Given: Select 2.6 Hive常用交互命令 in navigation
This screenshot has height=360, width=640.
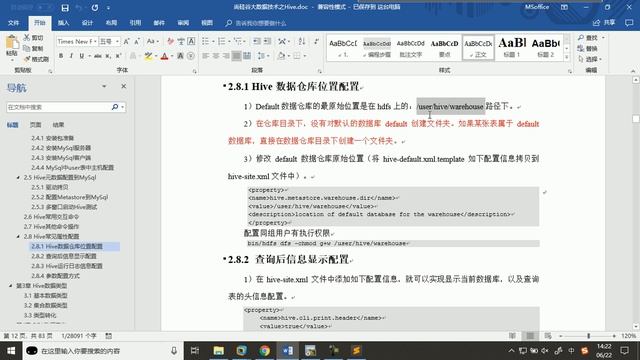Looking at the screenshot, I should [51, 217].
